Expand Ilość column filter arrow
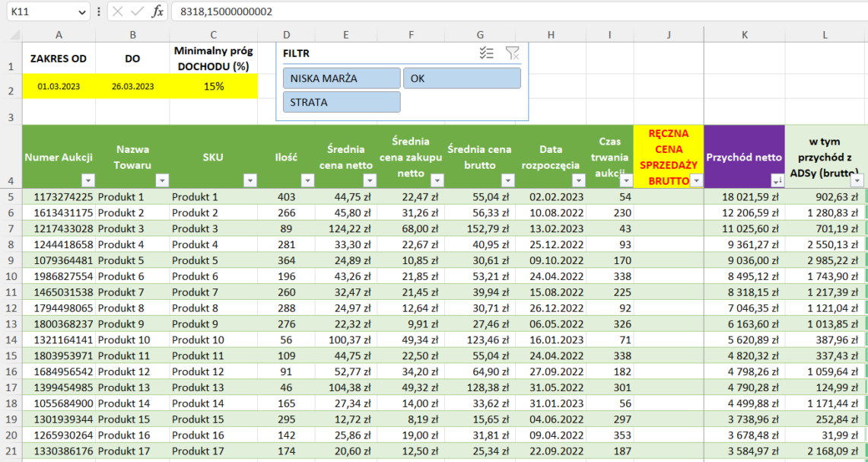 point(307,180)
